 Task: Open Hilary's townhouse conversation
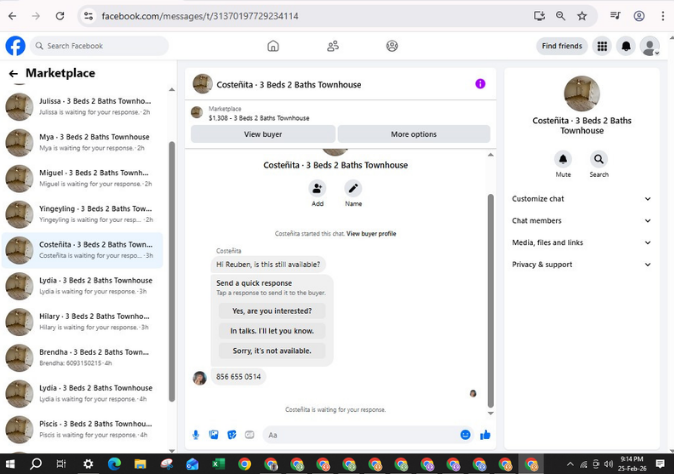pyautogui.click(x=83, y=322)
